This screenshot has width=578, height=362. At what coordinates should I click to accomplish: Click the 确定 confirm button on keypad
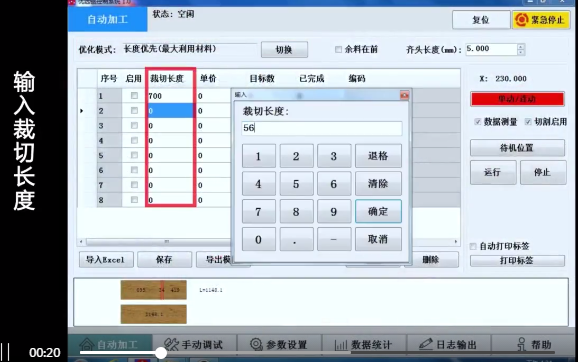click(378, 211)
